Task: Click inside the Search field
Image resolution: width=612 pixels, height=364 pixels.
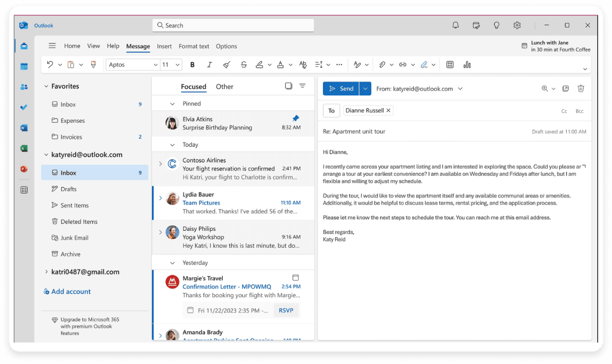Action: pos(233,25)
